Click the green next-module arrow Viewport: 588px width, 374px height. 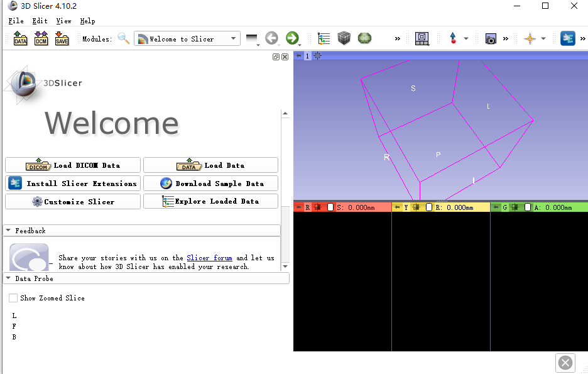[x=293, y=38]
